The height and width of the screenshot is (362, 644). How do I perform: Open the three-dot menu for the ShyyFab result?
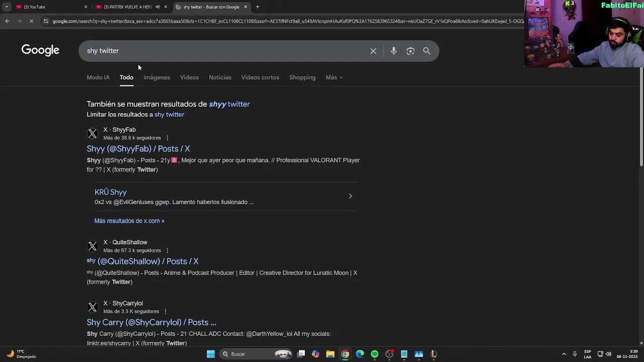(x=168, y=138)
